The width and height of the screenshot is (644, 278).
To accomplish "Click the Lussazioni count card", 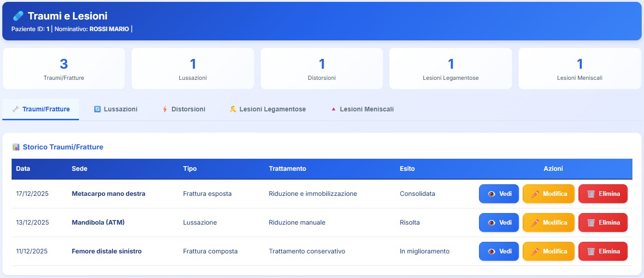I will click(x=192, y=69).
